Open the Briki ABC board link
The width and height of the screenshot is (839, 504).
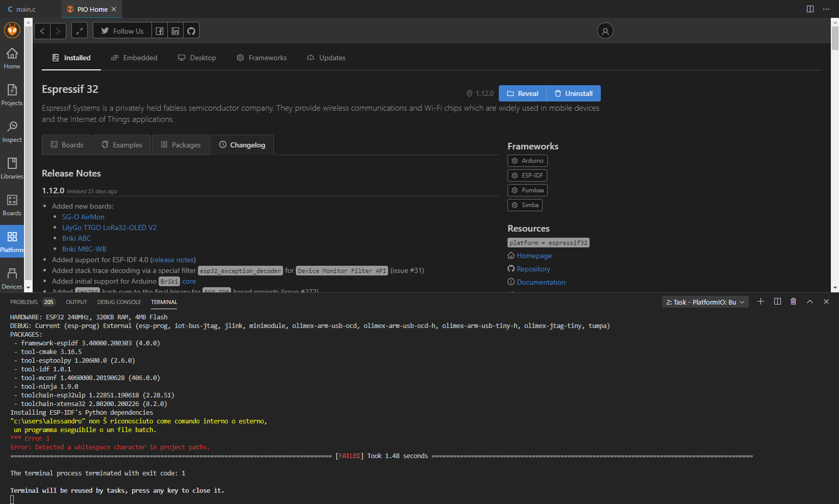tap(76, 238)
